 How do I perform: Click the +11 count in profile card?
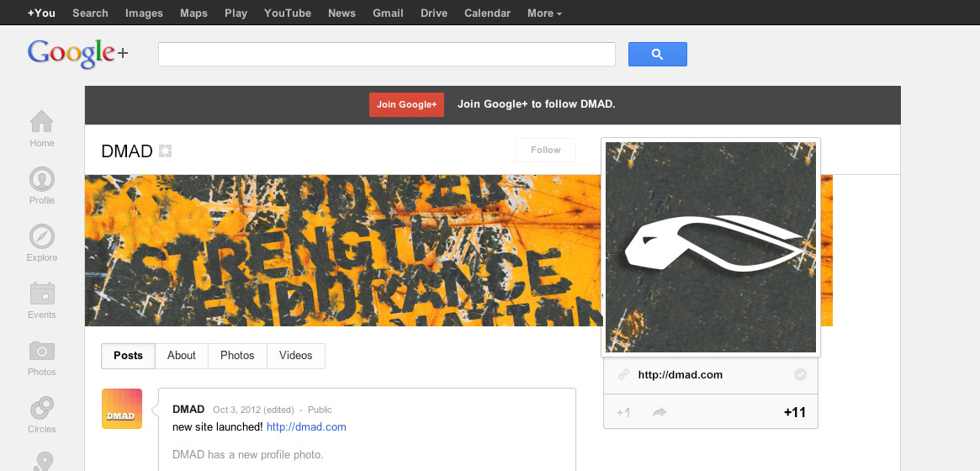pos(794,412)
